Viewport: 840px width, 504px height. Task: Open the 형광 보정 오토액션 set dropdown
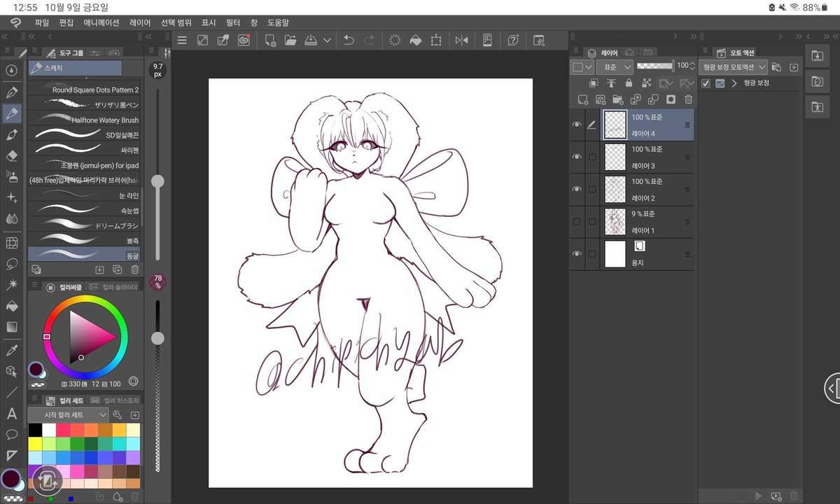coord(733,67)
